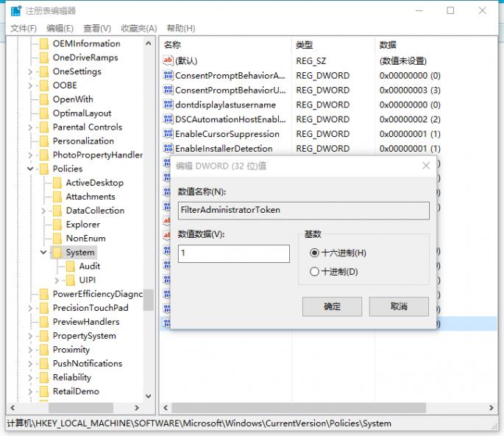Click the values pane scroll-right arrow
The width and height of the screenshot is (504, 436).
pyautogui.click(x=491, y=408)
